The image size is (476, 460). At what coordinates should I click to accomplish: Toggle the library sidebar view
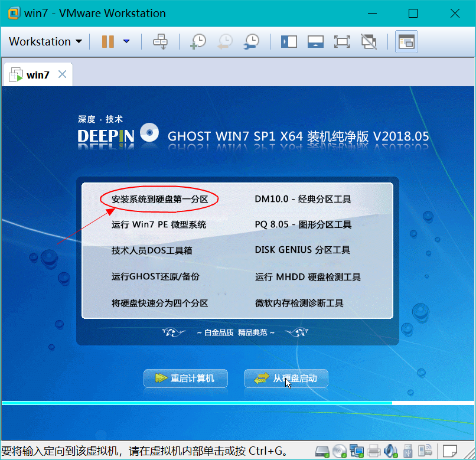click(289, 41)
